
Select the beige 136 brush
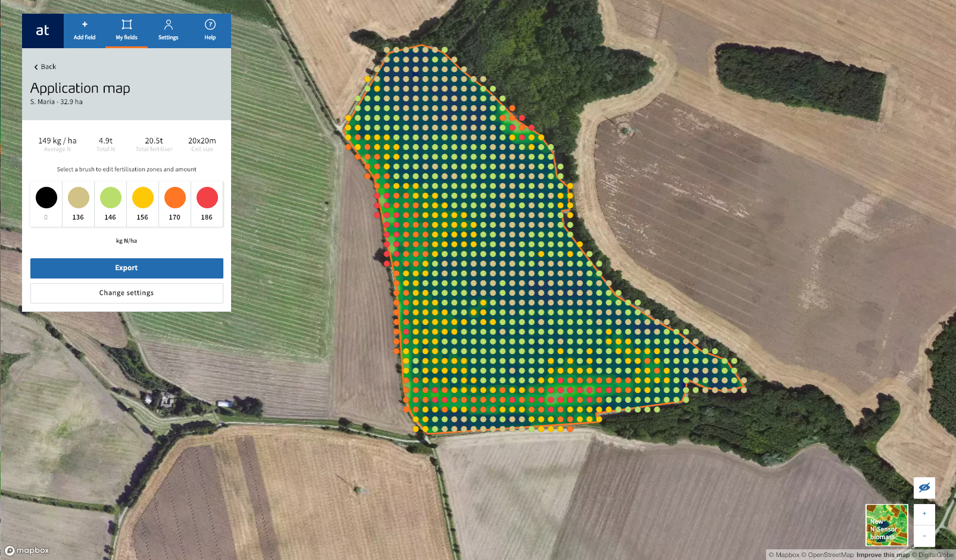click(78, 198)
